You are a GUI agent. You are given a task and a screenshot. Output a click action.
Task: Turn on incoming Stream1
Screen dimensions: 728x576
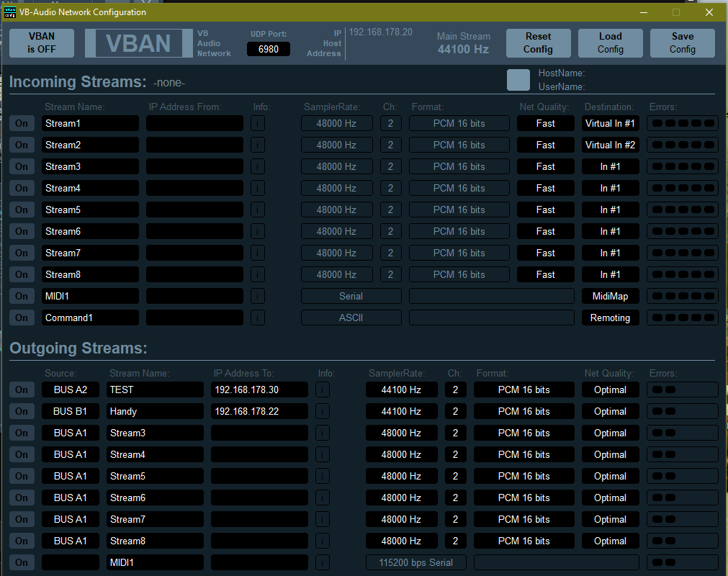22,123
